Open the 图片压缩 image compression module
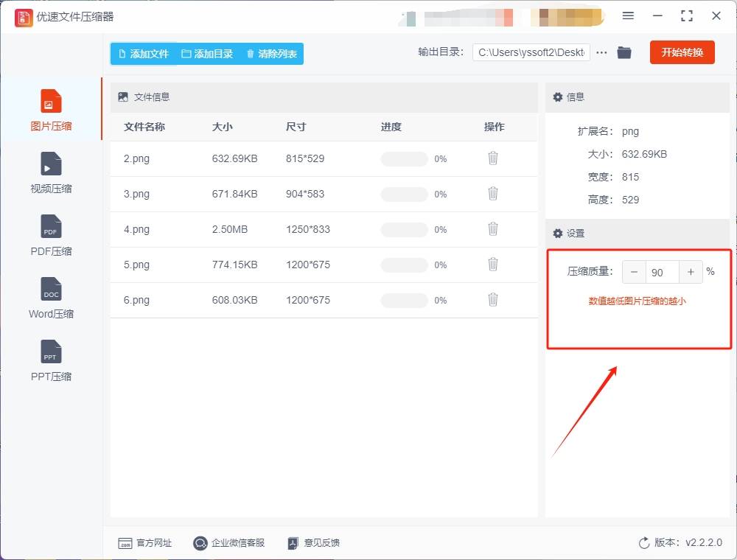Viewport: 737px width, 560px height. pos(51,110)
